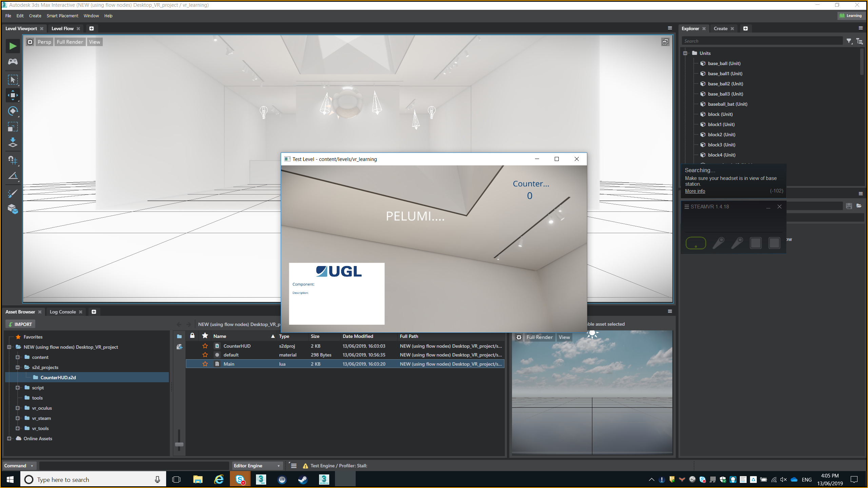Viewport: 868px width, 488px height.
Task: Click the IMPORT button
Action: (x=20, y=324)
